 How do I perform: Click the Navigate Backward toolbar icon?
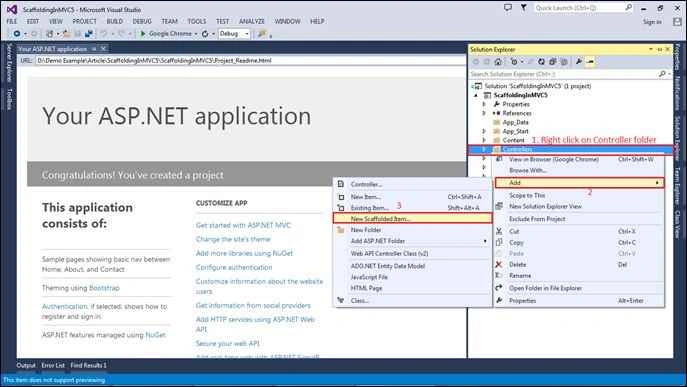[x=17, y=34]
